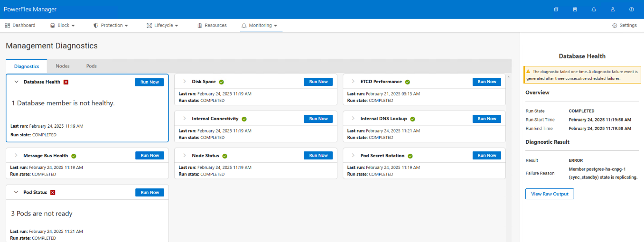Click the alerts bell icon in blue header

(x=594, y=9)
